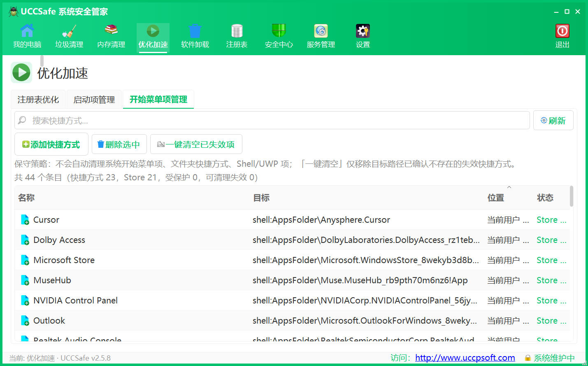
Task: Select the 开始菜单项管理 tab
Action: click(x=158, y=99)
